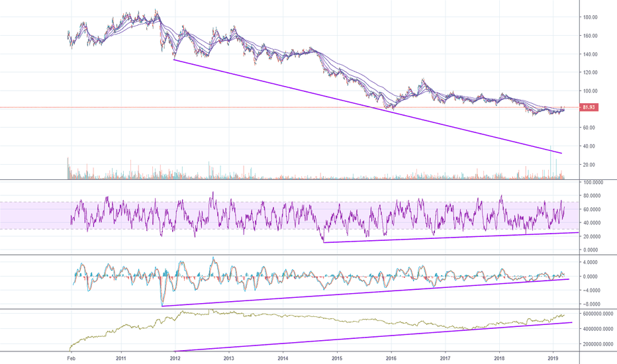Viewport: 617px width, 364px height.
Task: Click the 60.00 price axis label
Action: point(589,128)
